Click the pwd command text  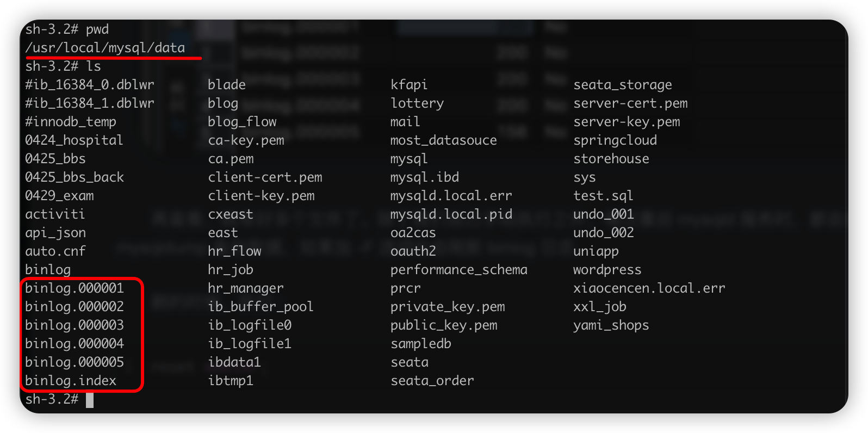click(x=97, y=29)
